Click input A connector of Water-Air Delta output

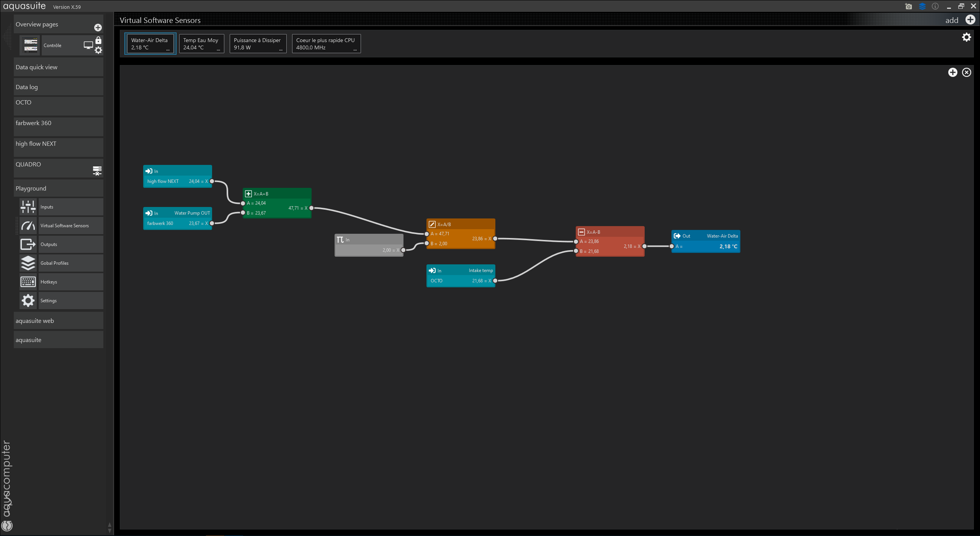(672, 246)
